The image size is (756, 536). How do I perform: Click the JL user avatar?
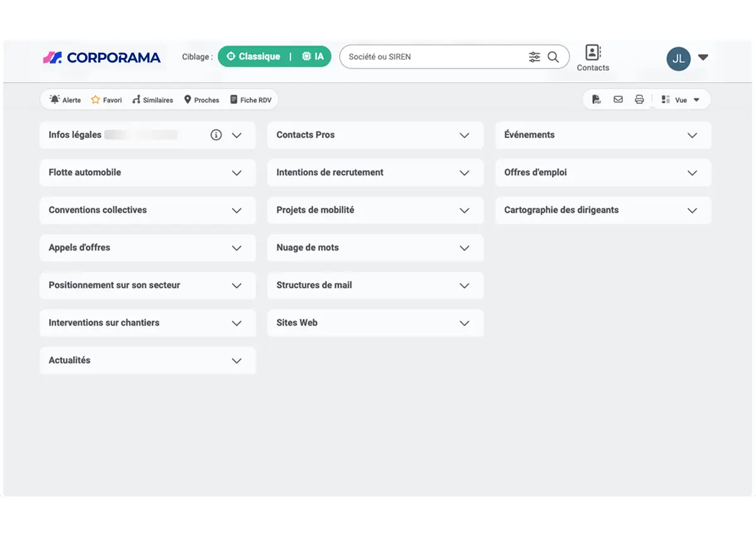point(679,59)
